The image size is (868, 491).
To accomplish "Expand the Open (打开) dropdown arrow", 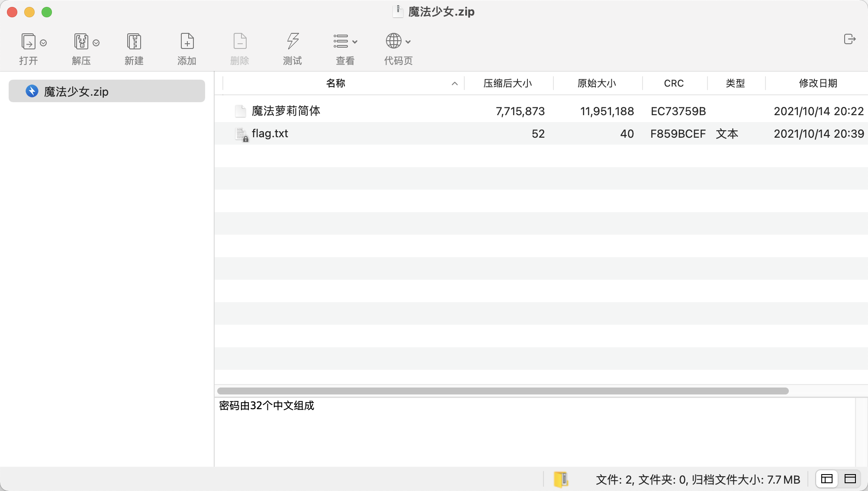I will pyautogui.click(x=43, y=42).
